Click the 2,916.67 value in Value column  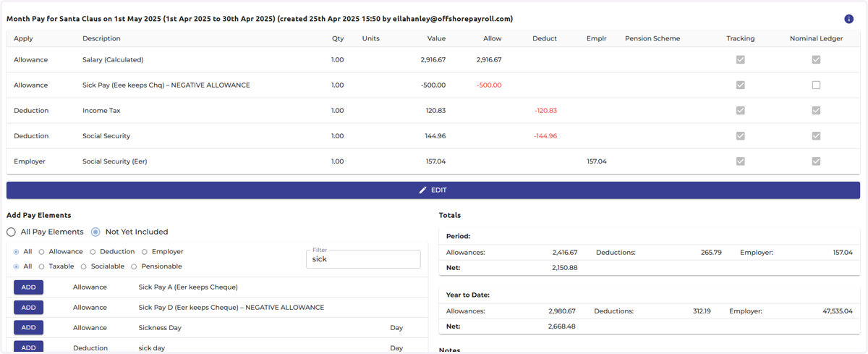[x=433, y=60]
